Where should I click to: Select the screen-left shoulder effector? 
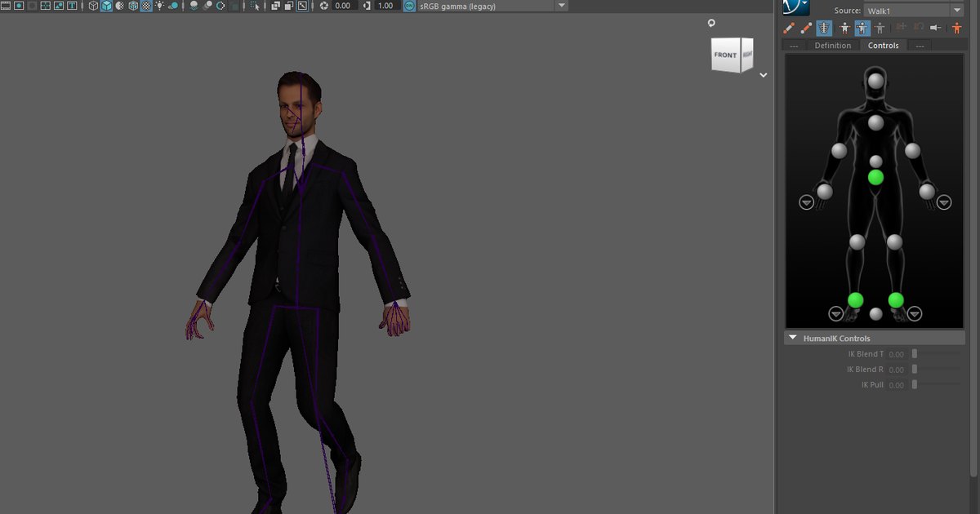(x=839, y=150)
